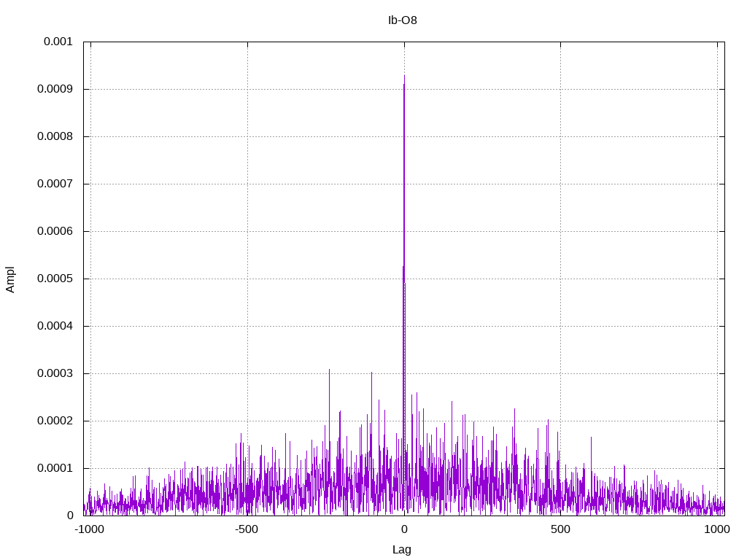Viewport: 747px width, 560px height.
Task: Click the y-axis value 0.0007
Action: pos(55,184)
